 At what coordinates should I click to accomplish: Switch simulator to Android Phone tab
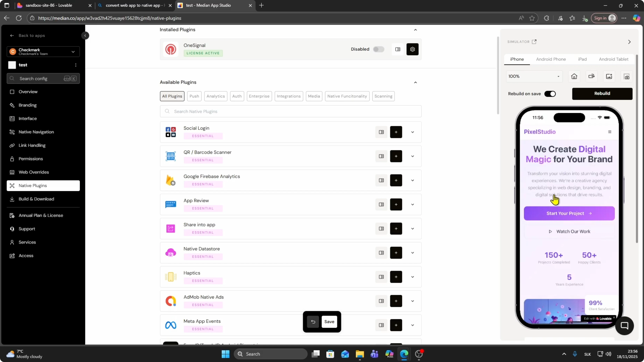(x=551, y=59)
